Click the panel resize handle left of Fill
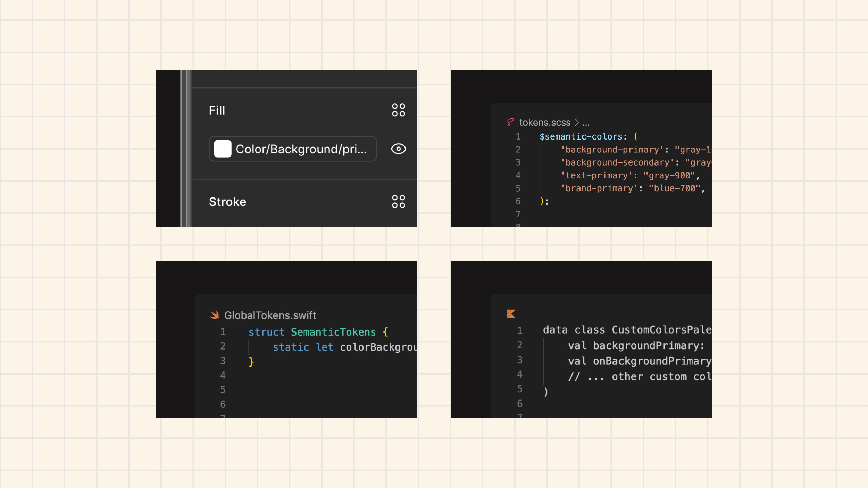This screenshot has height=488, width=868. click(x=185, y=149)
